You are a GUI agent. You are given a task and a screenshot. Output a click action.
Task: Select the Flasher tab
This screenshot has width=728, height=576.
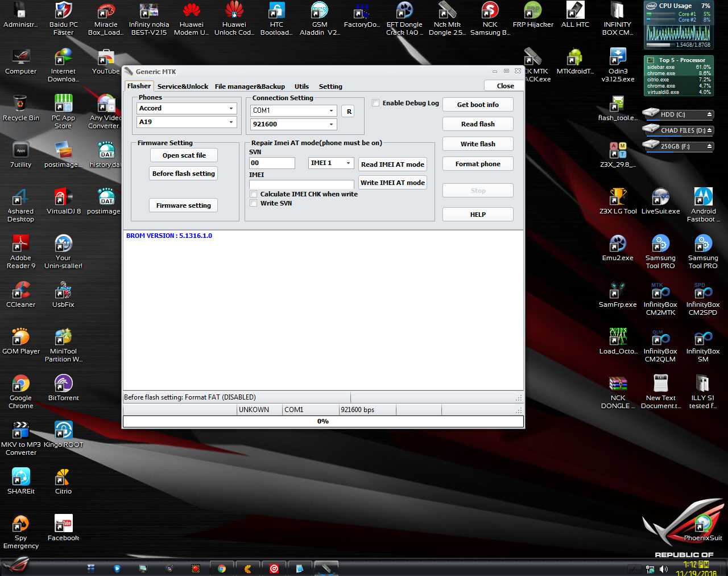pos(139,86)
